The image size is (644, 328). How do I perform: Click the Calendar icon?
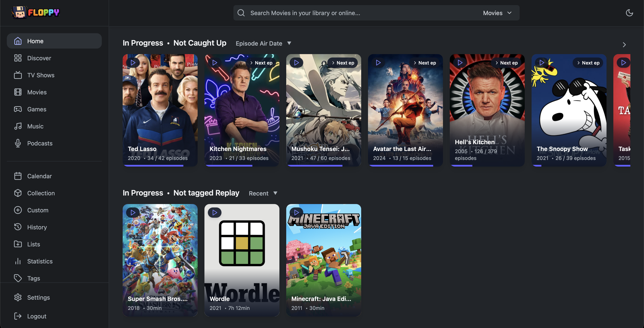pos(18,176)
